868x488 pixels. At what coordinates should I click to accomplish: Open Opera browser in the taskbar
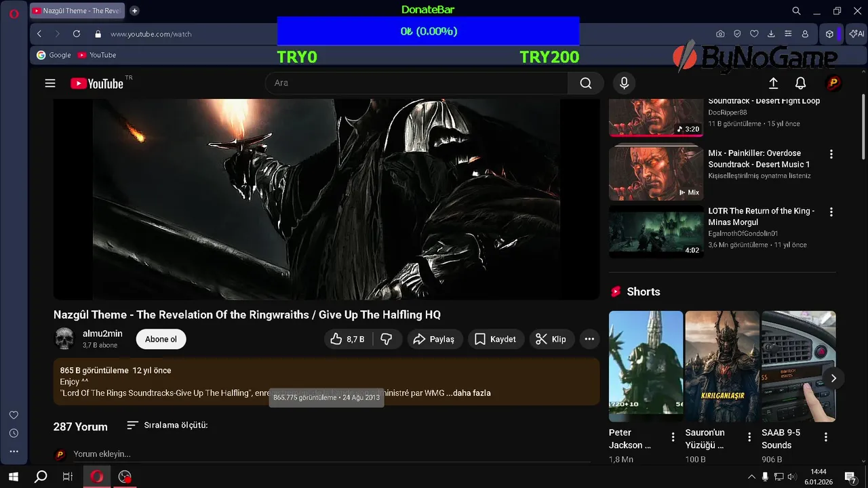click(x=97, y=476)
